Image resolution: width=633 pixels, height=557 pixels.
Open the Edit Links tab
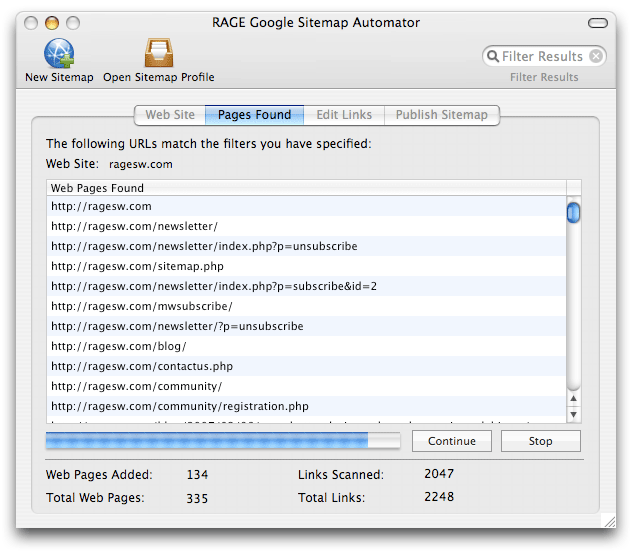point(344,115)
